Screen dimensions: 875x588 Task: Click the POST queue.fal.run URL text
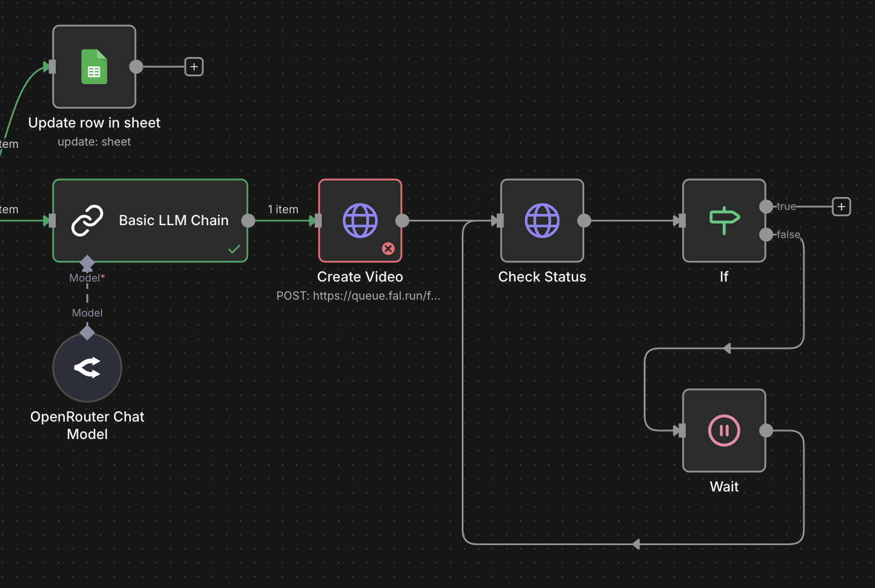point(359,295)
